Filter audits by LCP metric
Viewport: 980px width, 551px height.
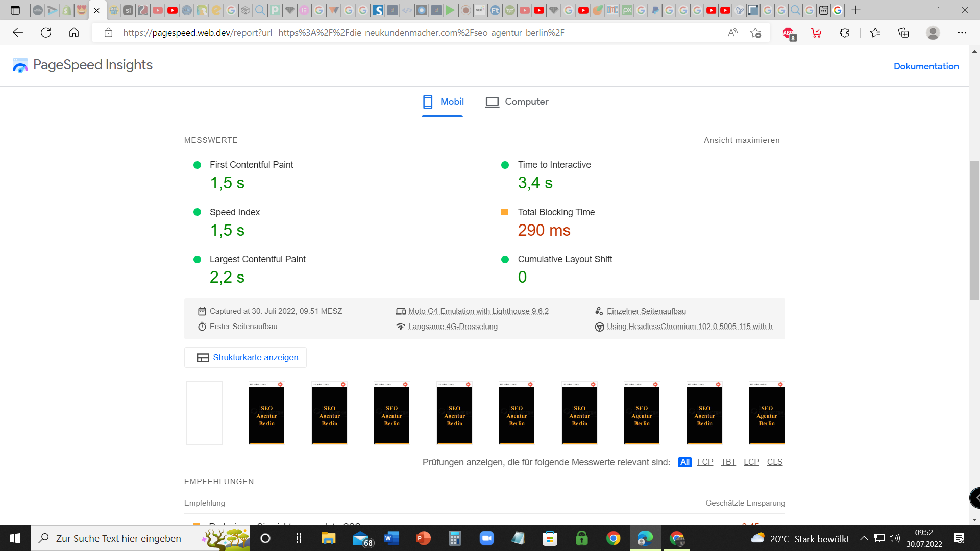[x=751, y=462]
